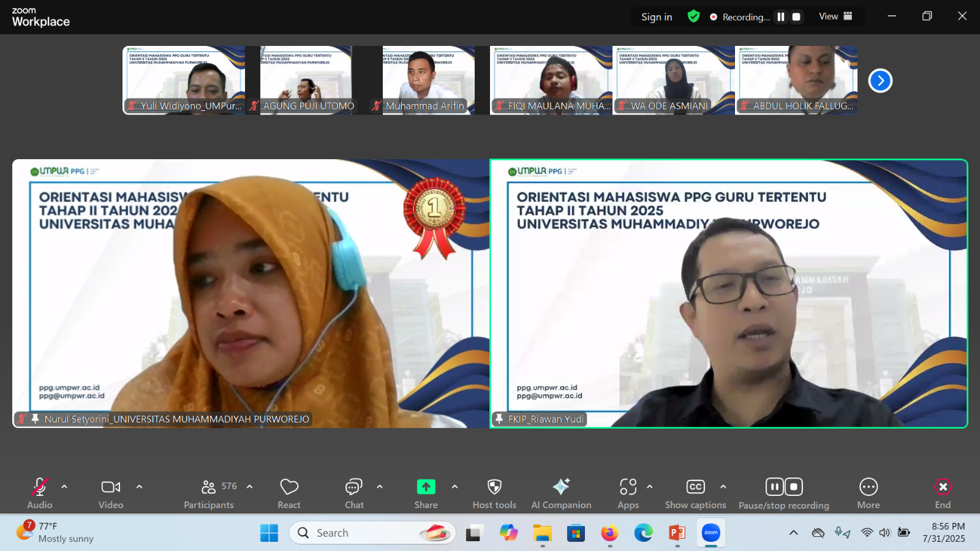Expand chat options arrow
Viewport: 980px width, 551px height.
coord(380,487)
